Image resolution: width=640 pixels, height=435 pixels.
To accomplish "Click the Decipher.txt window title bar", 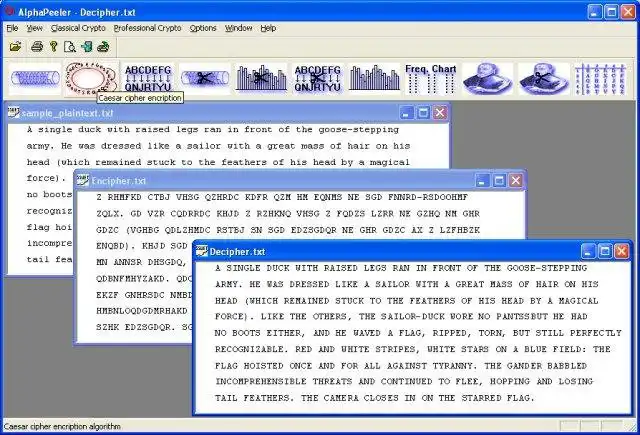I will [x=413, y=251].
